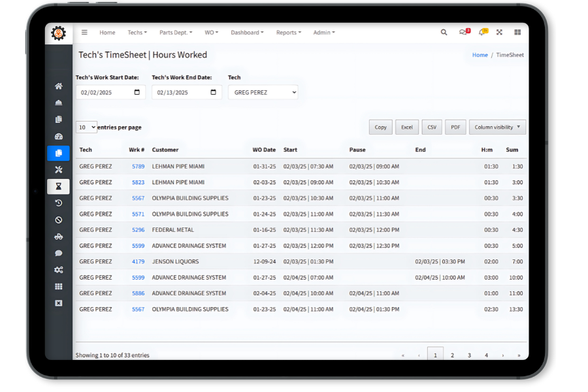Toggle fullscreen expand icon
The width and height of the screenshot is (588, 392).
coord(499,32)
